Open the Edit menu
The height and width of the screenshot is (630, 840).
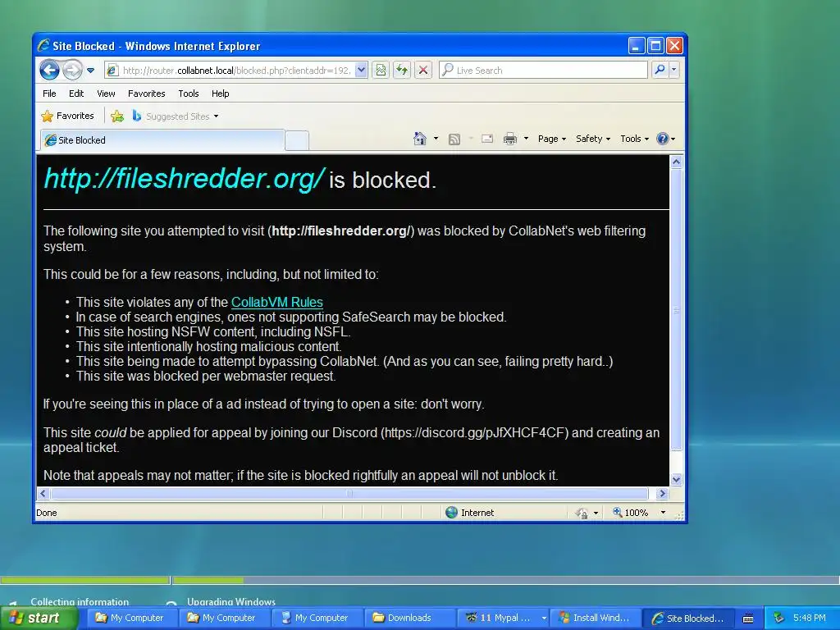pos(76,94)
